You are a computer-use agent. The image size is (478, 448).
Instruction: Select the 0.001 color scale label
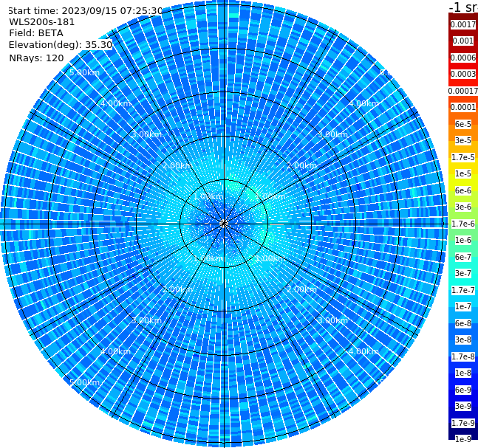click(x=463, y=41)
